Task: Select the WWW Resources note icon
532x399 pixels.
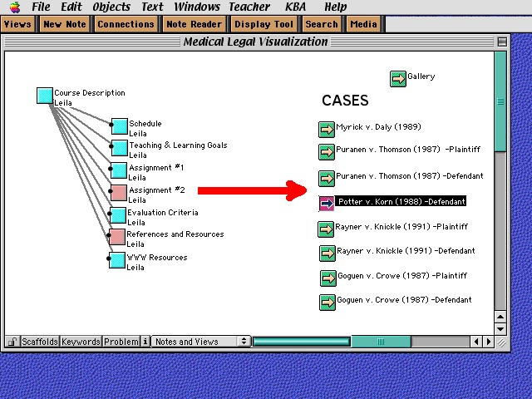Action: coord(117,260)
